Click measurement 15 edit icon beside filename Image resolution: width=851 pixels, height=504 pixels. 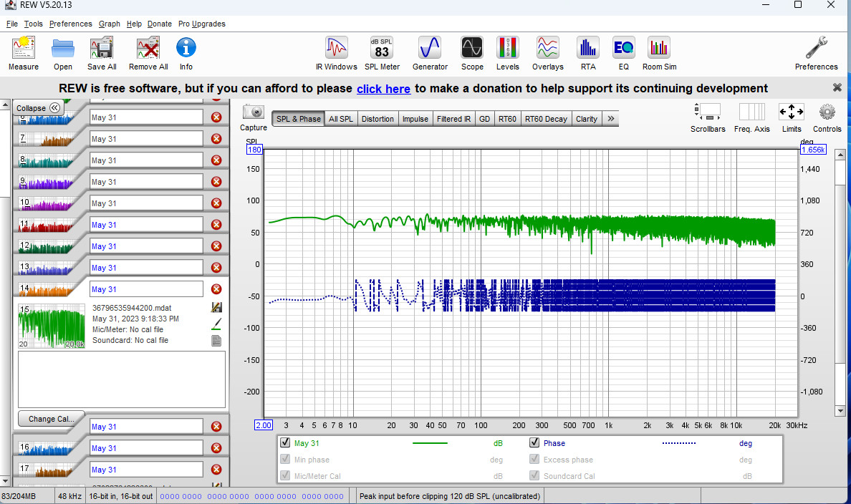(x=216, y=308)
